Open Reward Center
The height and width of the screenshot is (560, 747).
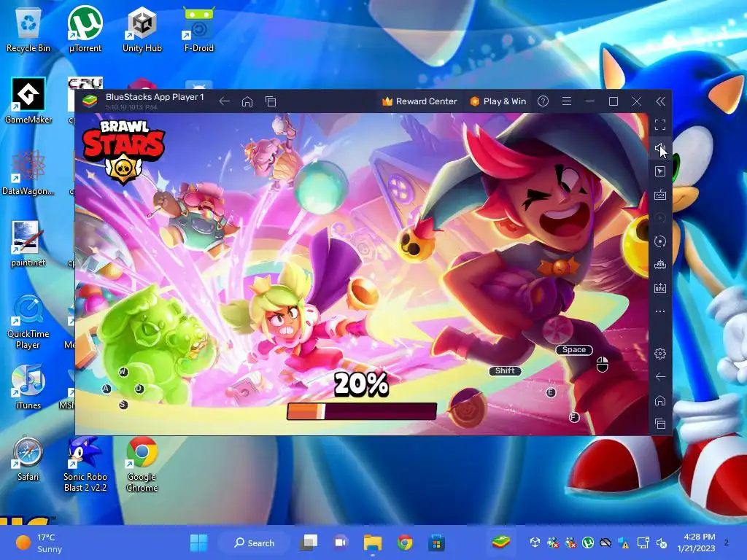click(419, 101)
